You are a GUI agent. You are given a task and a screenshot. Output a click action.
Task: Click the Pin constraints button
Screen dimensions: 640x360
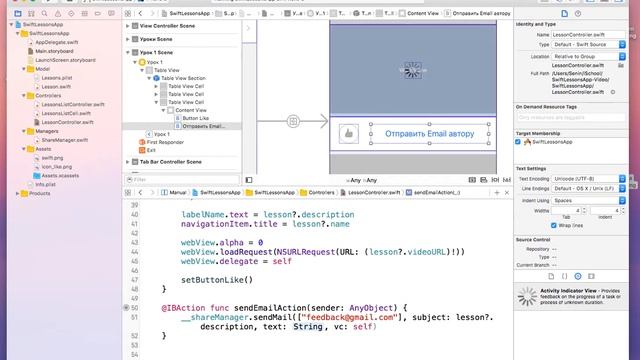pyautogui.click(x=495, y=180)
